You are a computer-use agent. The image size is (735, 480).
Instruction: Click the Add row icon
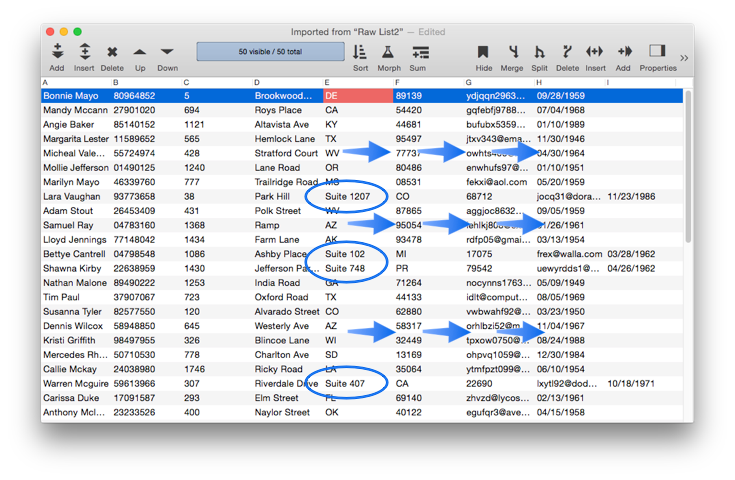(x=57, y=51)
